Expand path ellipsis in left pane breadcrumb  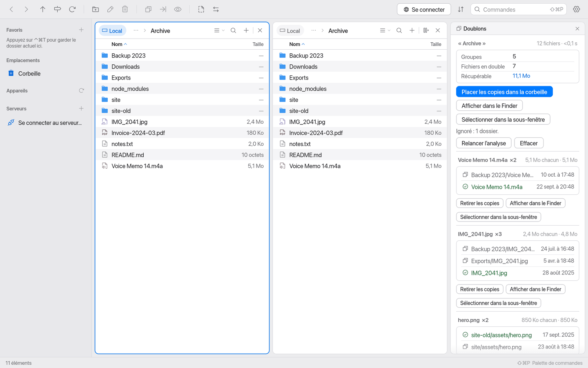(x=136, y=31)
